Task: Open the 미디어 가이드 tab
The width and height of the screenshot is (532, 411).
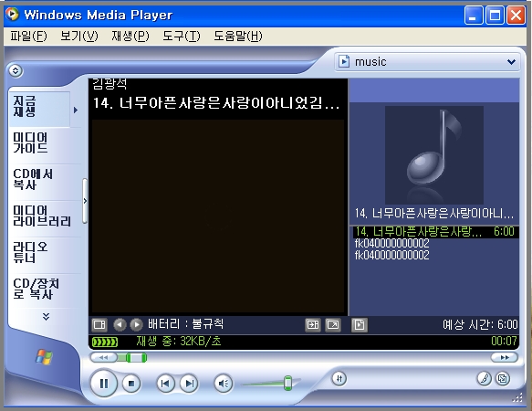Action: tap(45, 146)
